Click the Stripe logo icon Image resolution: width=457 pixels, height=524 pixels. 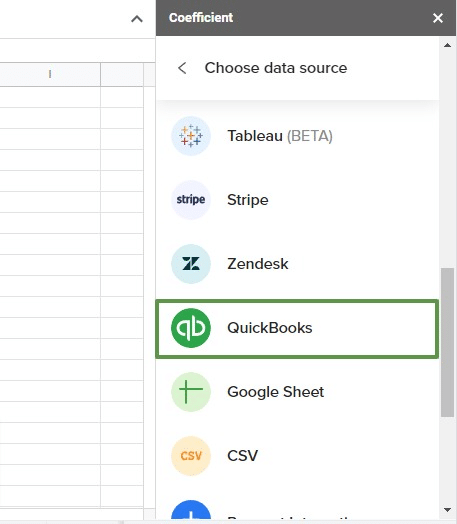[x=191, y=200]
